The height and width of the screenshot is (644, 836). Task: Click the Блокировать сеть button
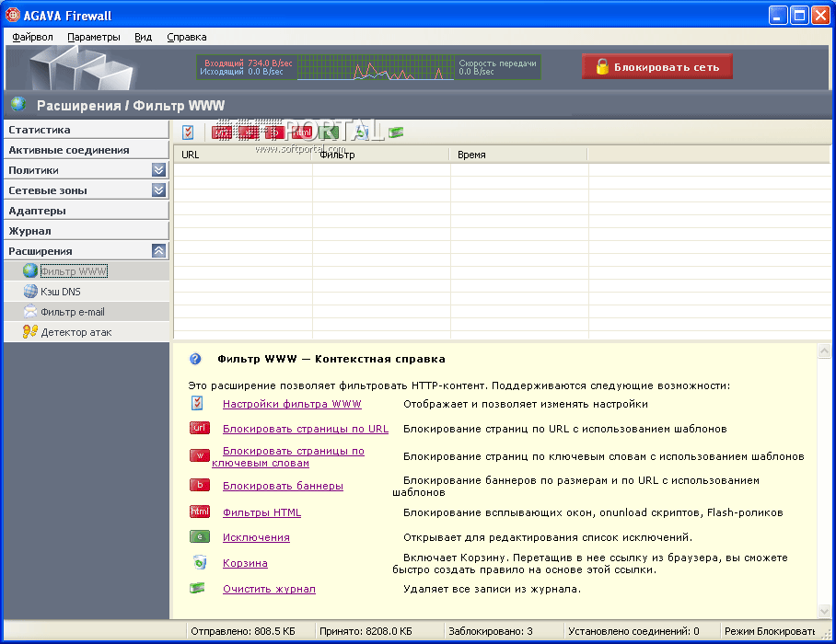pos(656,66)
